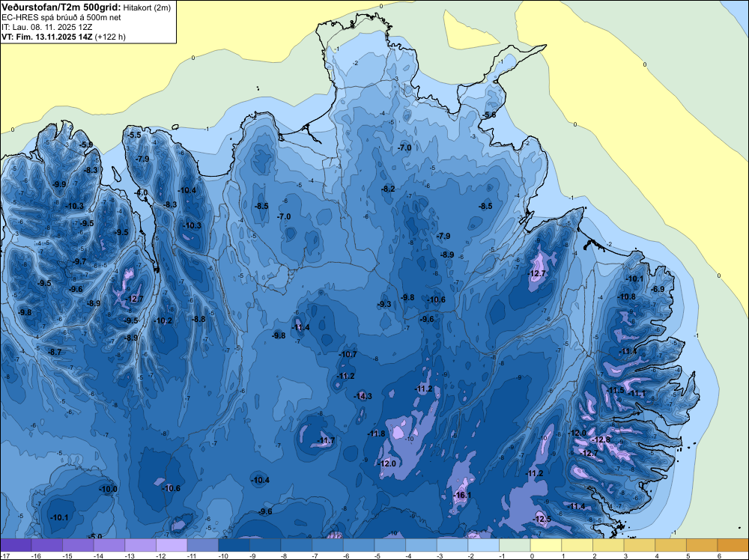This screenshot has height=560, width=749.
Task: Select orange legend swatch between 5 and 6
Action: (x=703, y=545)
